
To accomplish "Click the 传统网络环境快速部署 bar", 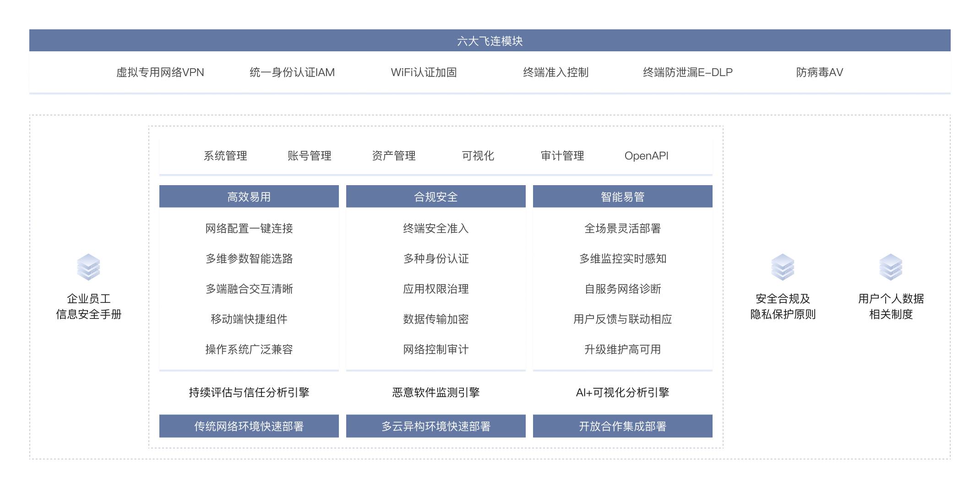I will coord(249,426).
